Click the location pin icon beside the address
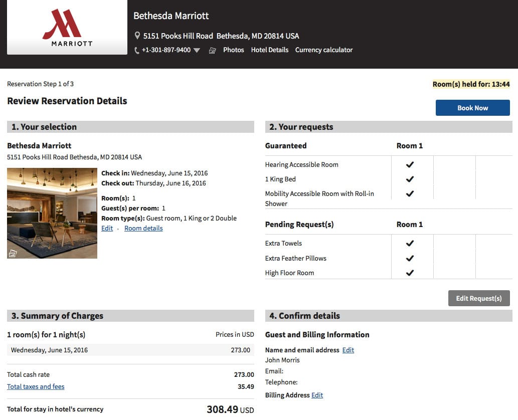This screenshot has width=518, height=420. [137, 36]
